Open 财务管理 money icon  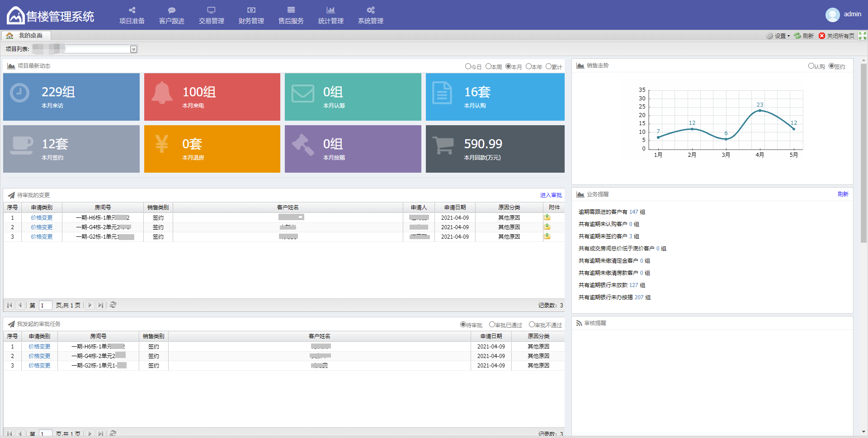point(251,10)
